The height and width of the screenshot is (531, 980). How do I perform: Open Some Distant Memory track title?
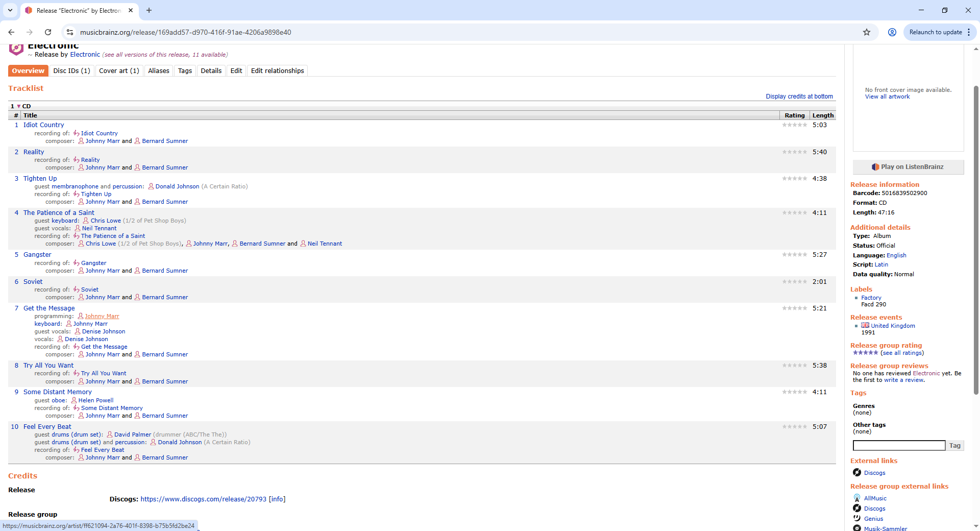(x=57, y=392)
